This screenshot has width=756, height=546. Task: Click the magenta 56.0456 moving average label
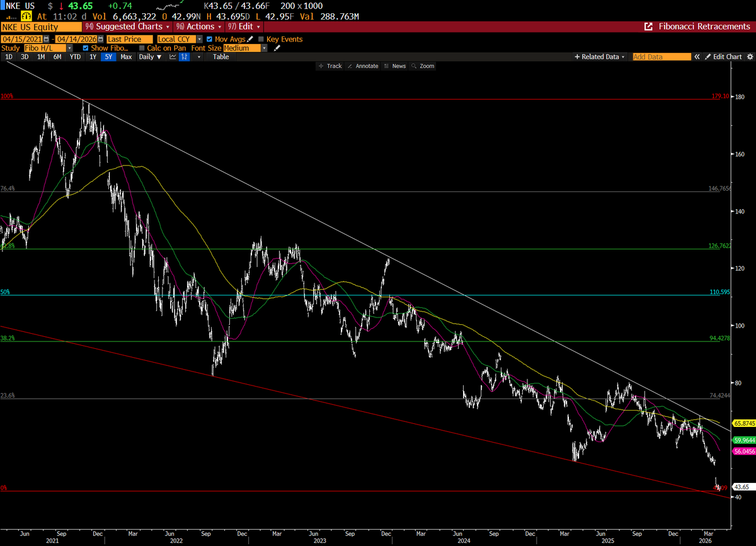(743, 452)
